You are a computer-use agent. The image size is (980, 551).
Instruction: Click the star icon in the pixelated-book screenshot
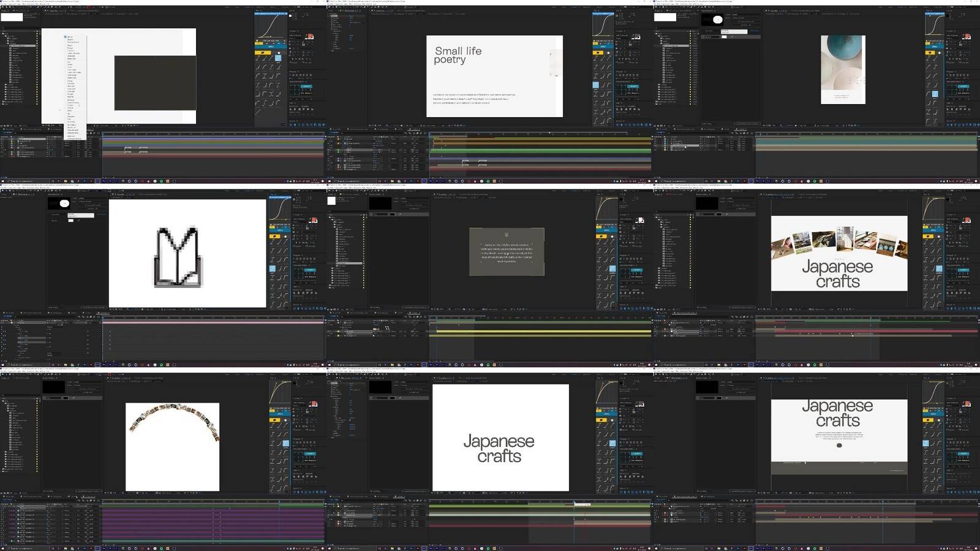tap(285, 236)
